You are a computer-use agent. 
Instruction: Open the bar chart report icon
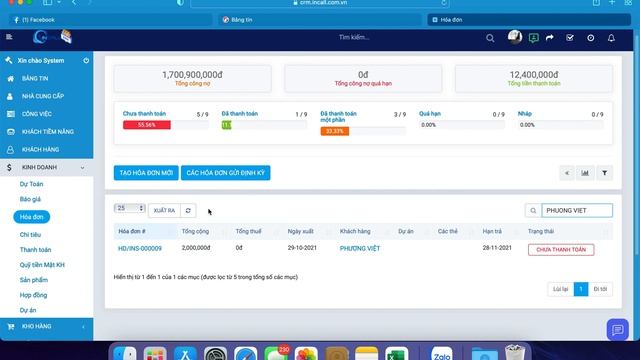[x=585, y=173]
